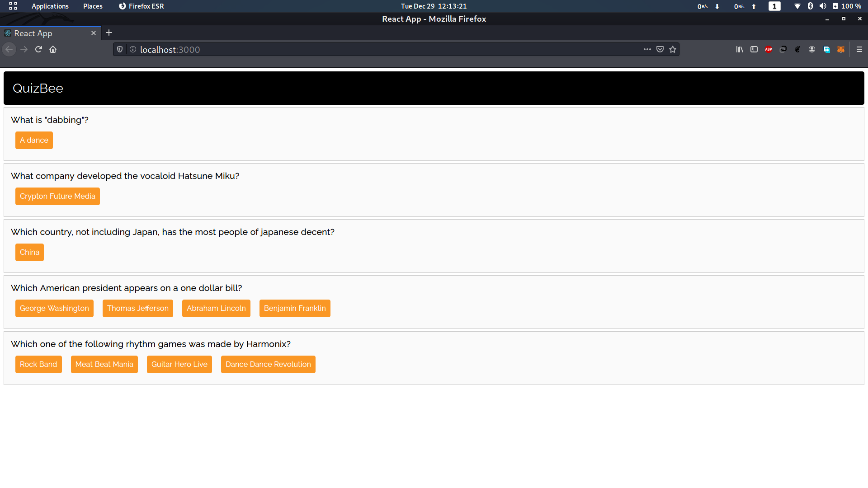
Task: Click the localhost:3000 address bar
Action: 384,50
